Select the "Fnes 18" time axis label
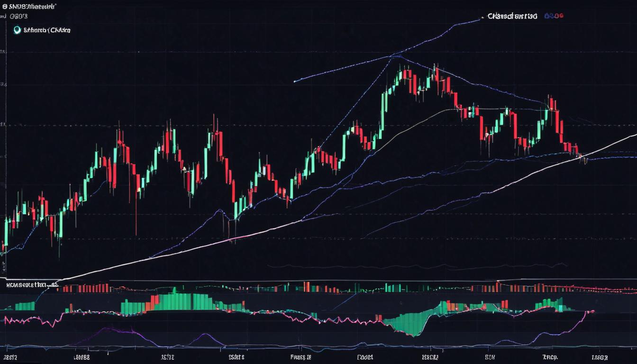The height and width of the screenshot is (364, 637). tap(300, 356)
